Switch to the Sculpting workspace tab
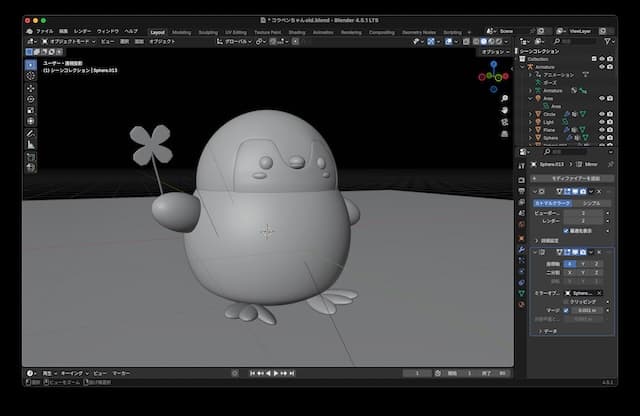Viewport: 640px width, 416px height. (x=208, y=32)
